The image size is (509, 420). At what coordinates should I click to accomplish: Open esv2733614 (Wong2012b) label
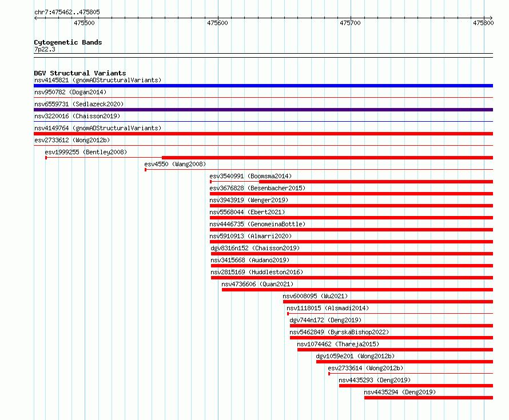(365, 368)
